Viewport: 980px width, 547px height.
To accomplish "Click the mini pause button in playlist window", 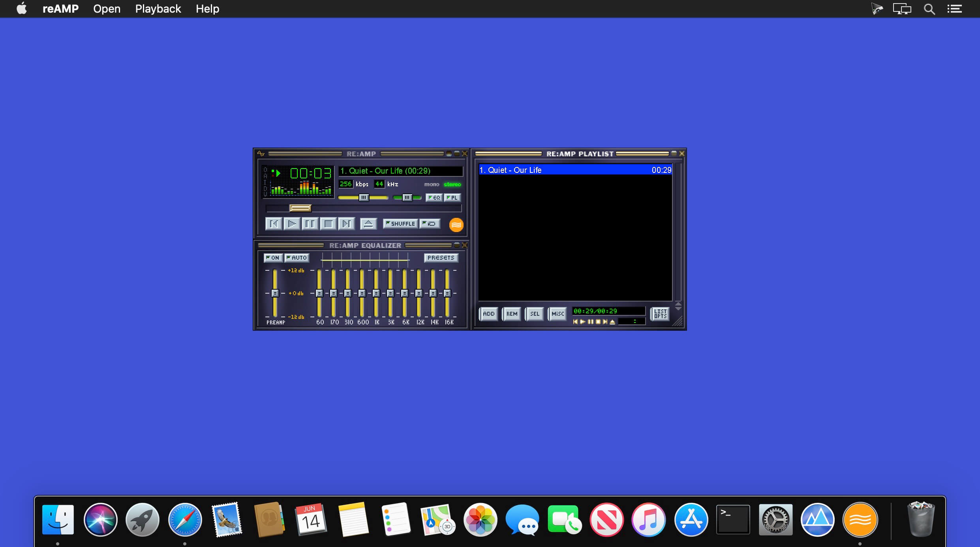I will pyautogui.click(x=590, y=322).
